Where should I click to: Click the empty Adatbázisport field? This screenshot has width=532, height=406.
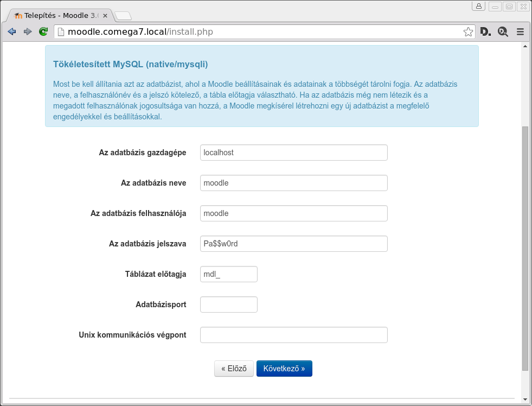229,304
